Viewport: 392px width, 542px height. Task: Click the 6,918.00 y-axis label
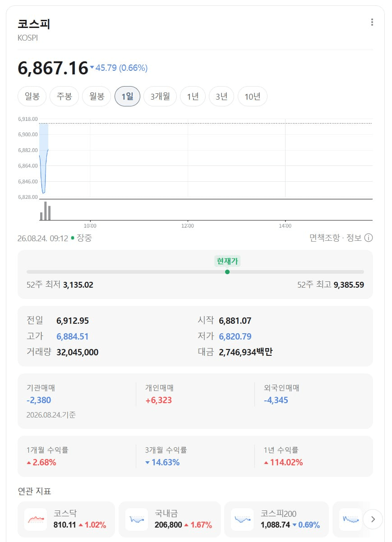tap(28, 119)
